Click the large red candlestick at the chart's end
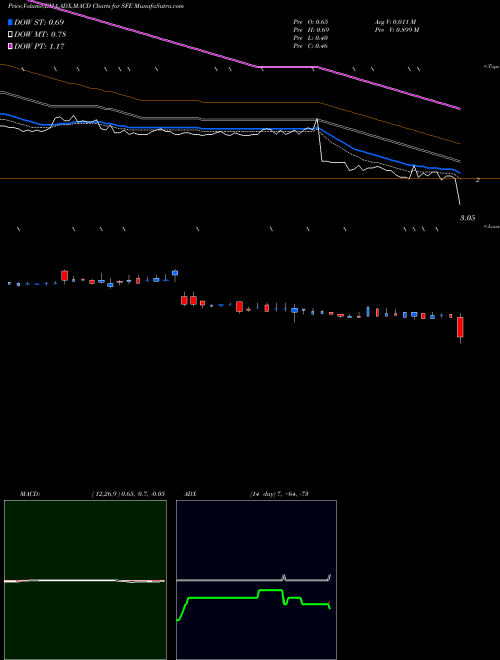 pyautogui.click(x=460, y=327)
